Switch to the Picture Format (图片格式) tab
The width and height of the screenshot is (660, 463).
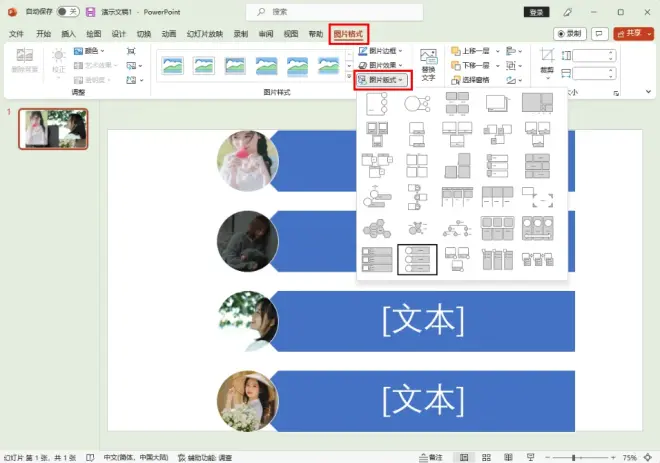click(348, 34)
